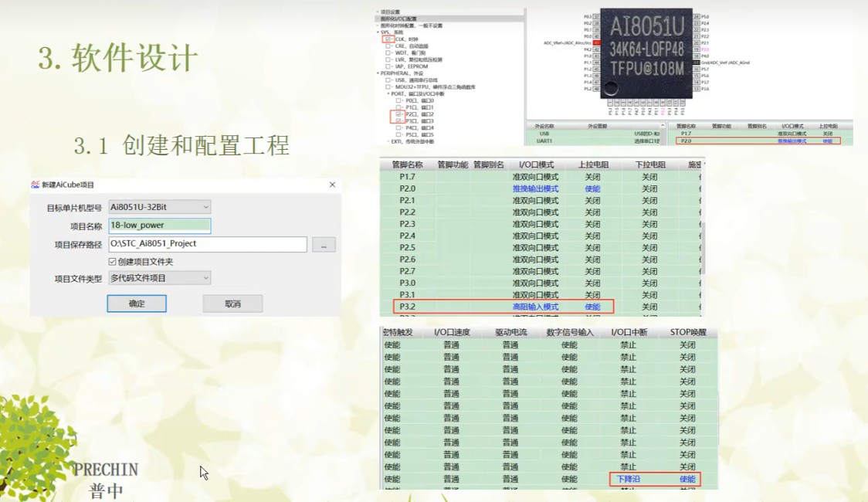Check the WDT 看门狗 option
This screenshot has height=502, width=868.
(387, 53)
